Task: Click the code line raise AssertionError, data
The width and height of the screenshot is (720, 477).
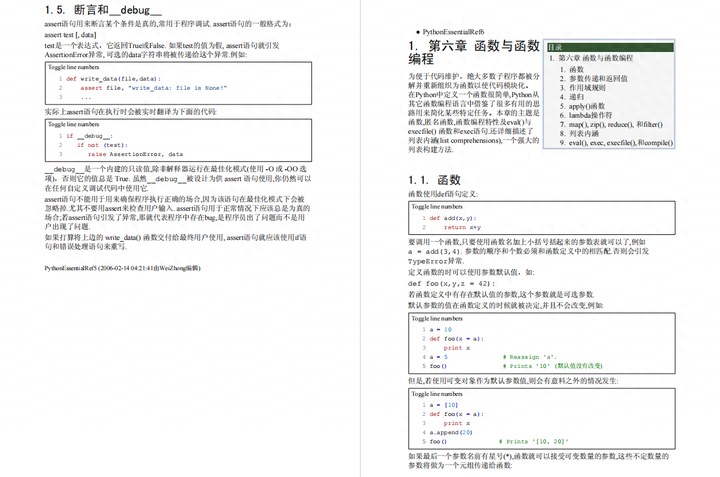Action: [x=135, y=154]
